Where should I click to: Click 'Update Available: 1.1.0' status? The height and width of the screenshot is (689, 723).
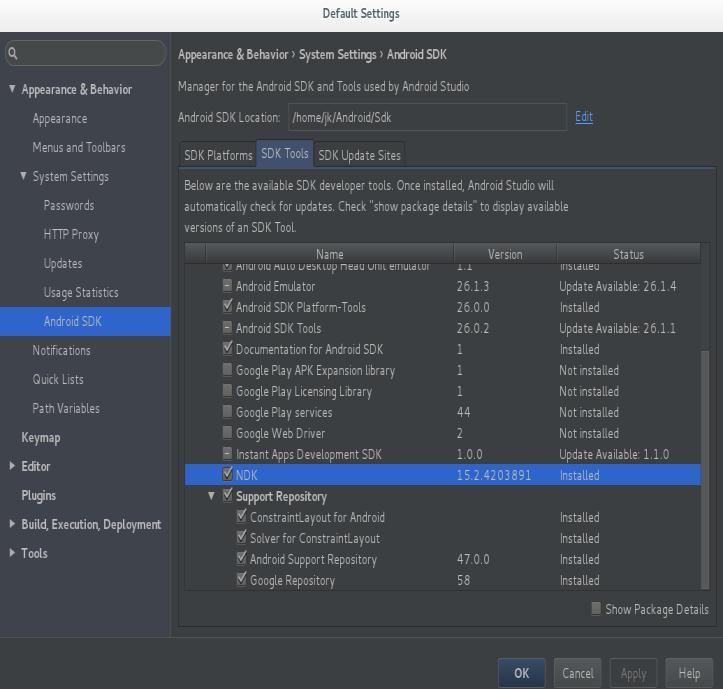pyautogui.click(x=614, y=454)
